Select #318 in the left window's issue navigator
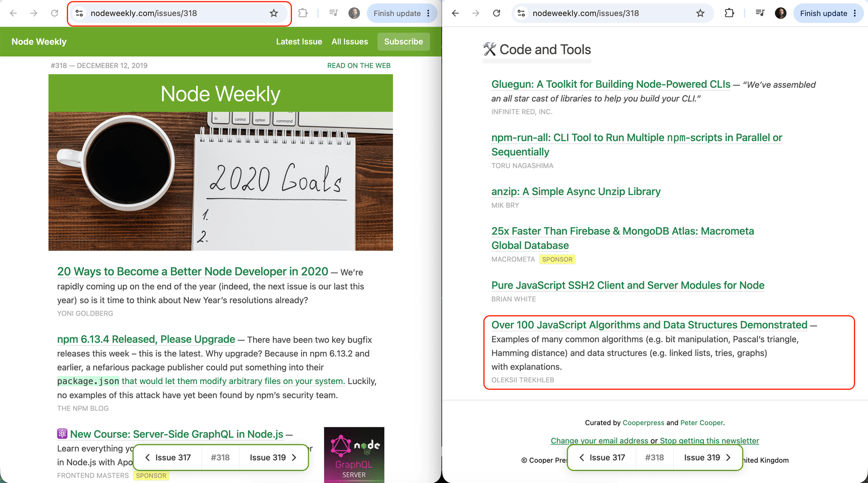868x483 pixels. pos(220,458)
